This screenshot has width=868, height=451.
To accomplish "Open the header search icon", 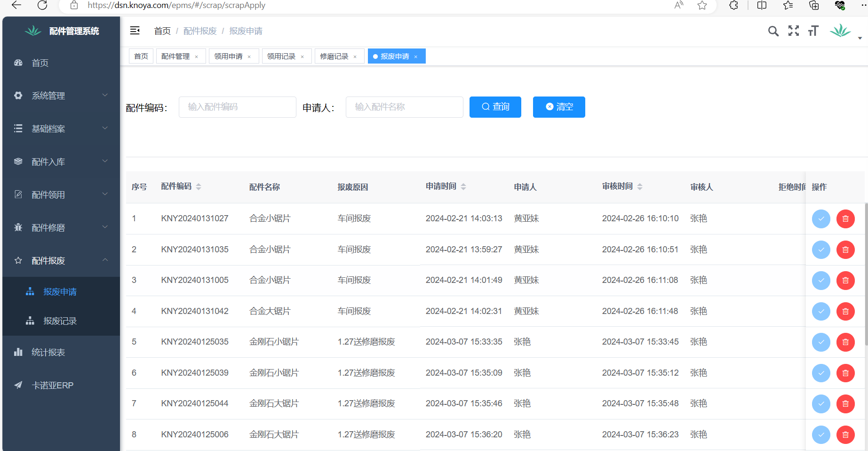I will (x=773, y=31).
